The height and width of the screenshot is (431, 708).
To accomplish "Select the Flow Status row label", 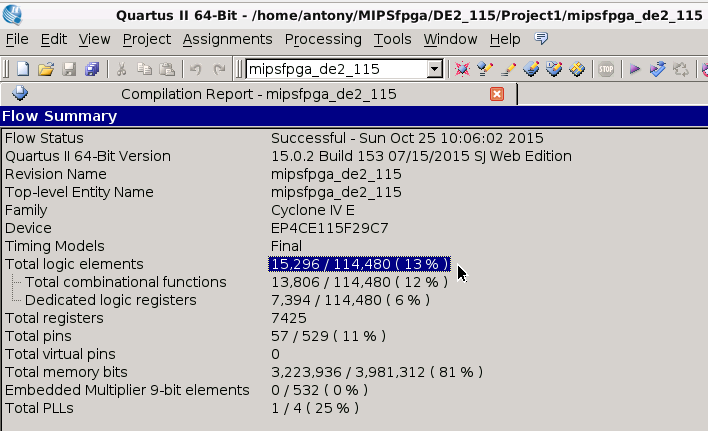I will tap(44, 138).
